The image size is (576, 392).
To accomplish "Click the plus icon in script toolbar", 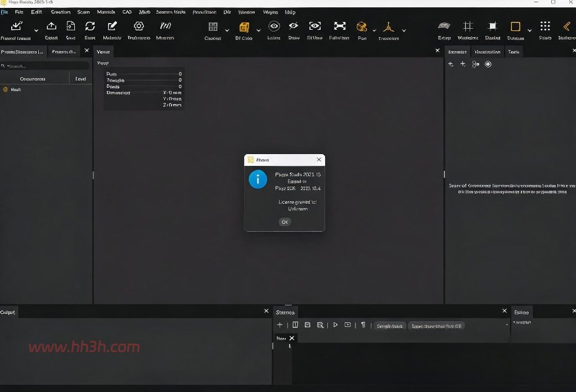I will 280,325.
